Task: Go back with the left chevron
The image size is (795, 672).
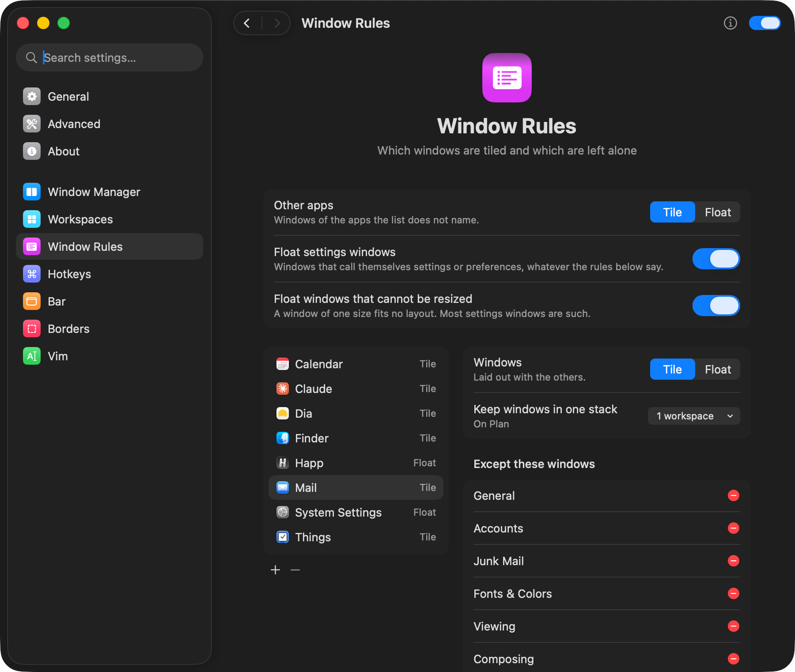Action: point(247,23)
